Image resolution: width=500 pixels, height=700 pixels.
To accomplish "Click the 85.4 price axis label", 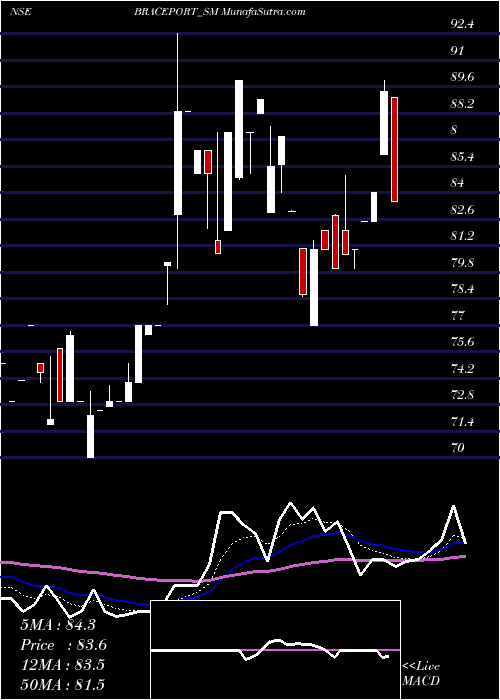I will point(462,157).
